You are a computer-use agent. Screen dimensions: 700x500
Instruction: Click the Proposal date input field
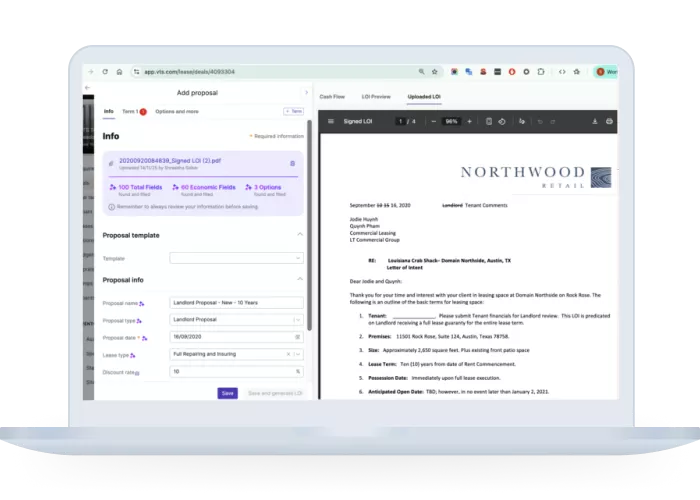(x=237, y=337)
